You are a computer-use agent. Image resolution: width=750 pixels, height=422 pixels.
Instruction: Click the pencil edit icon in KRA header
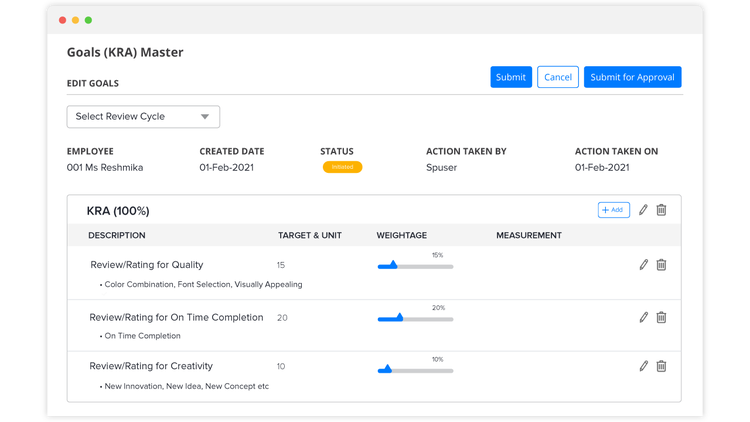coord(643,210)
